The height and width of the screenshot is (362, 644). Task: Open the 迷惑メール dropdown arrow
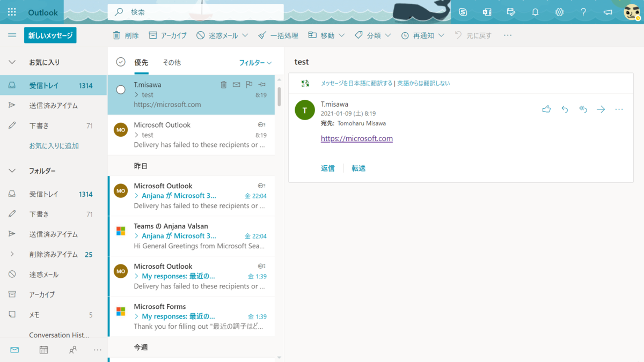pyautogui.click(x=245, y=35)
